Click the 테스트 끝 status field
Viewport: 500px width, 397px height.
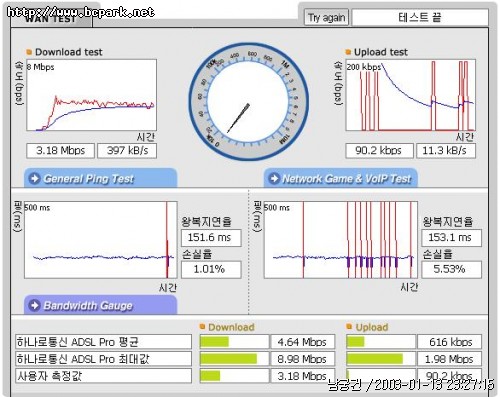click(420, 17)
